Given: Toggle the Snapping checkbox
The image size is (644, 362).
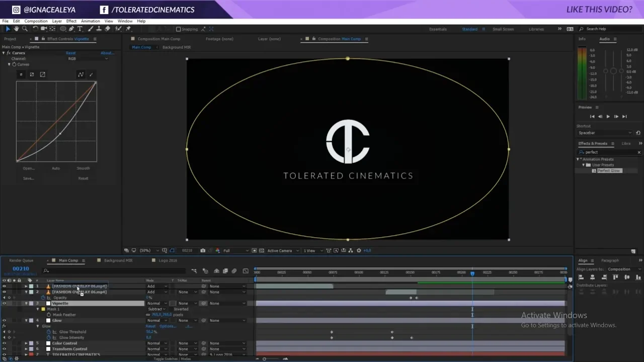Looking at the screenshot, I should click(178, 29).
